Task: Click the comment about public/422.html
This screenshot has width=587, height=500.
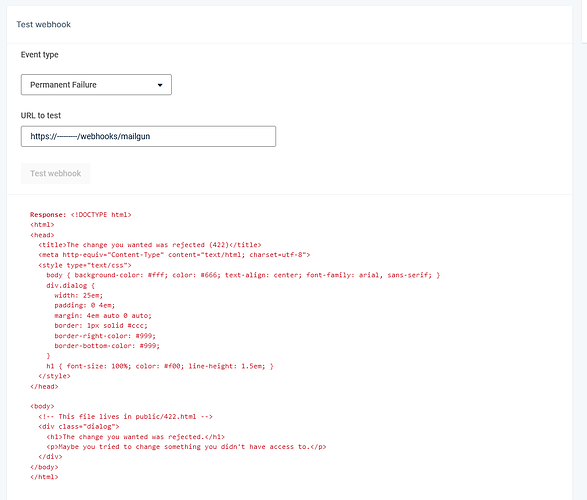Action: pyautogui.click(x=125, y=417)
